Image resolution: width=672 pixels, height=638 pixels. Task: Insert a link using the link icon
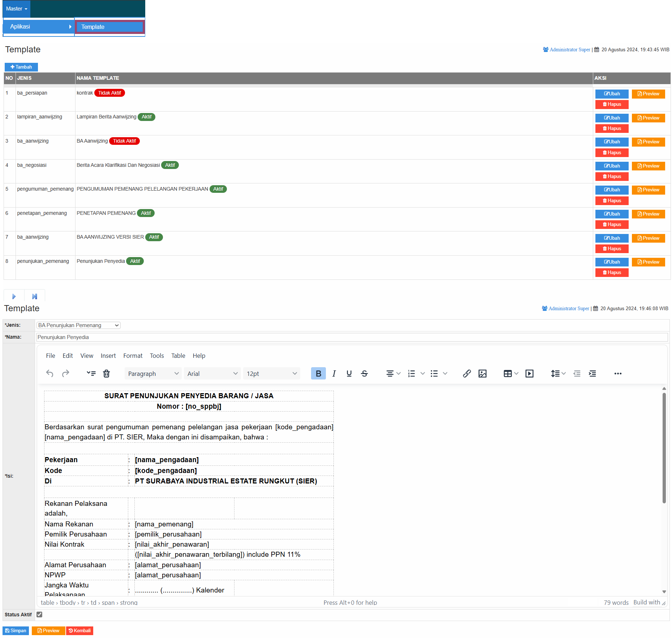[x=466, y=373]
